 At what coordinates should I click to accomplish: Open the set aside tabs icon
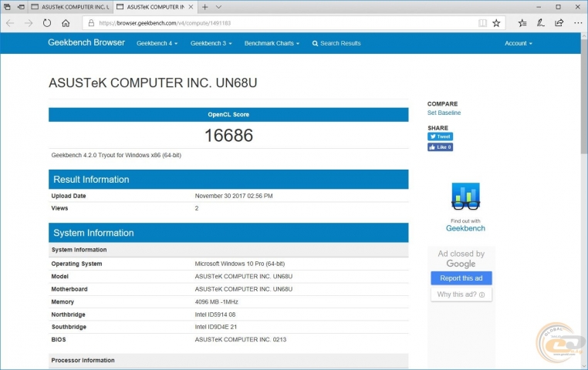click(x=7, y=7)
